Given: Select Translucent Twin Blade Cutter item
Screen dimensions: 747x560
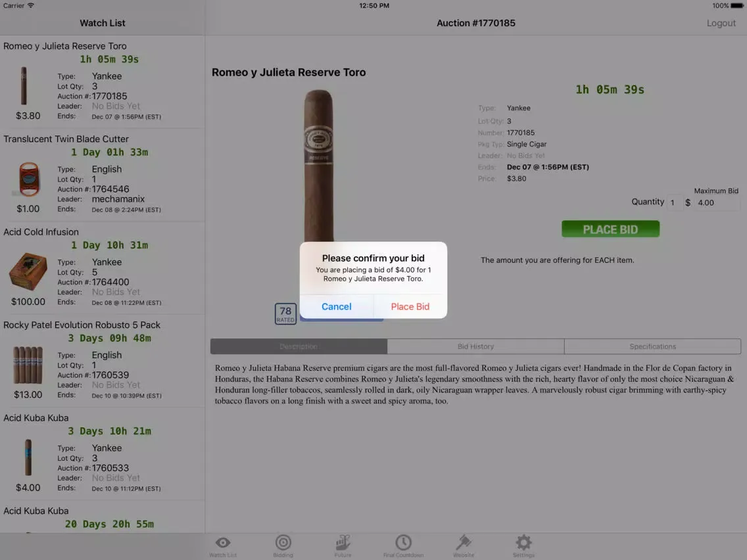Looking at the screenshot, I should (103, 175).
